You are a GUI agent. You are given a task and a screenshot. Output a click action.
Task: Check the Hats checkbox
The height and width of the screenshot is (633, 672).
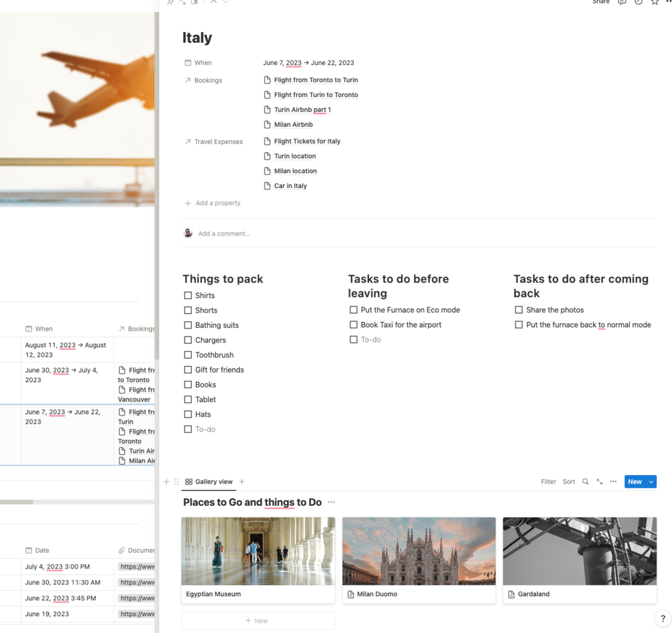[188, 414]
